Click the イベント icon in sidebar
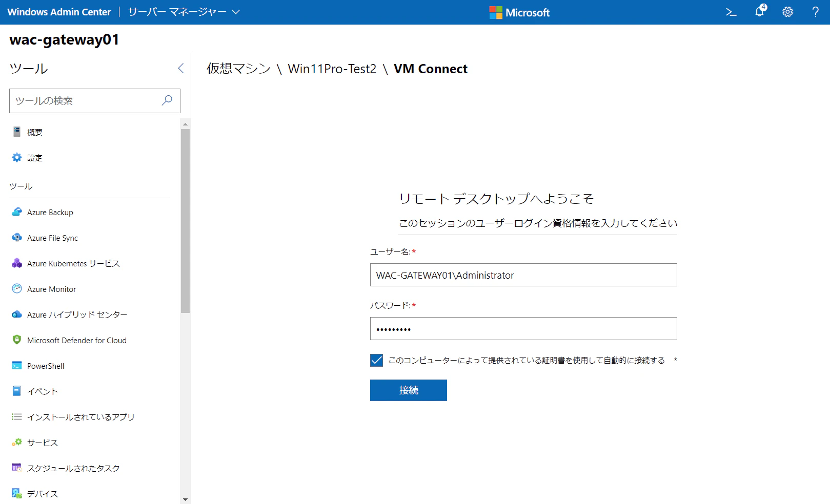830x504 pixels. [x=17, y=391]
